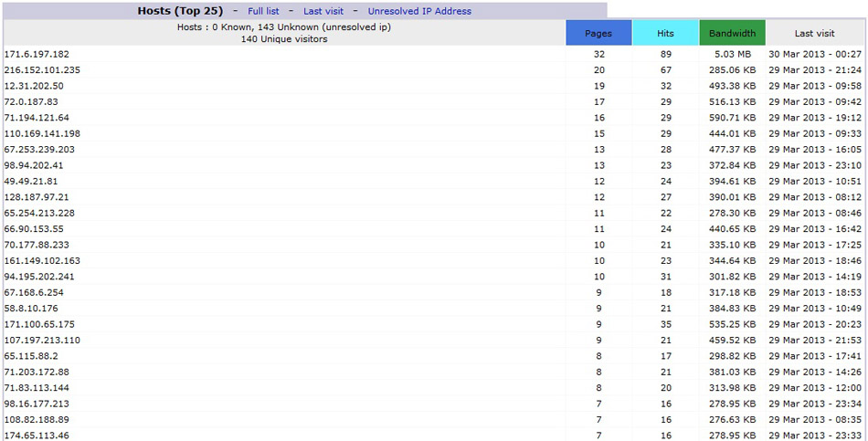868x441 pixels.
Task: Click last visit 29 Mar 2013 - 08:35
Action: tap(815, 419)
